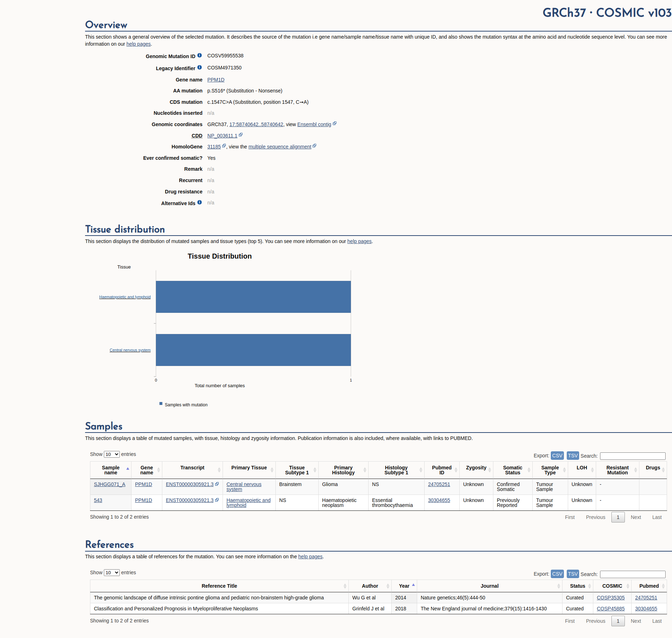
Task: Export samples table as CSV
Action: click(557, 456)
